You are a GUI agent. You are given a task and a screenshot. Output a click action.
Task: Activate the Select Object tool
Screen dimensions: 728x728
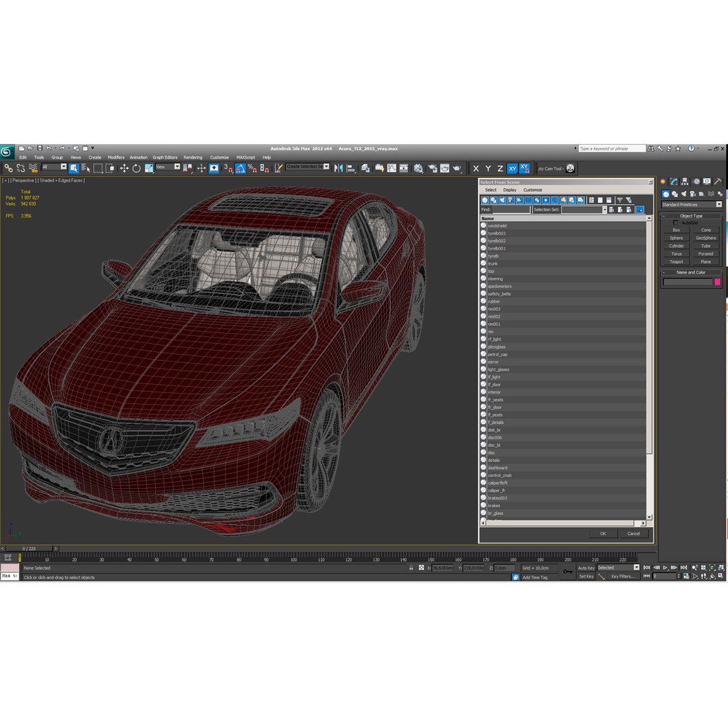click(x=74, y=168)
